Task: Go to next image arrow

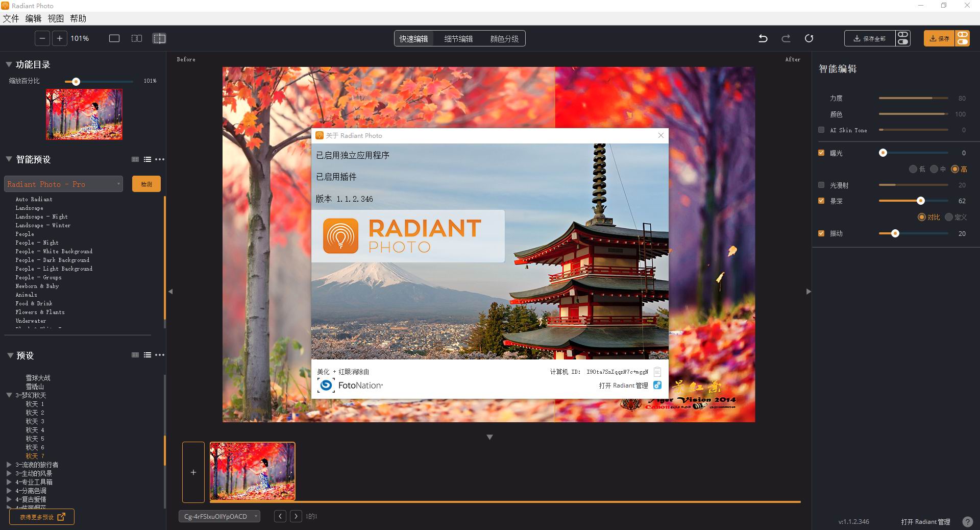Action: click(x=296, y=516)
